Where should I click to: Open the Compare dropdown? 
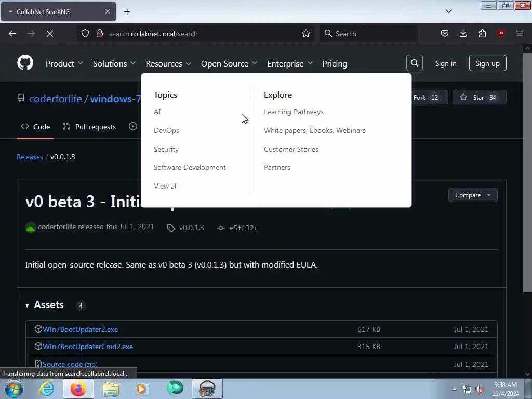[473, 195]
